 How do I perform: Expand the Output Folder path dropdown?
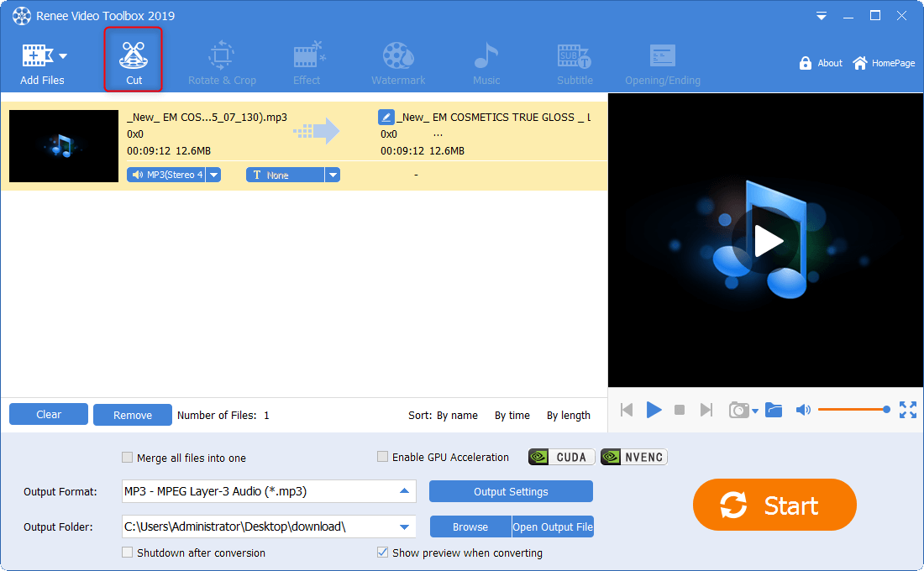[404, 527]
